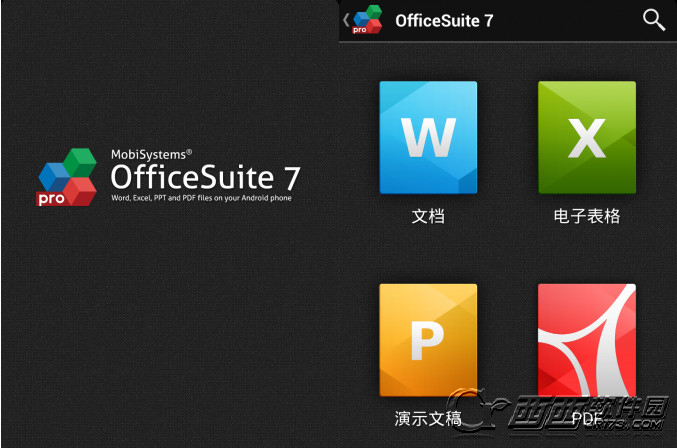Go back using the header chevron

[x=346, y=20]
